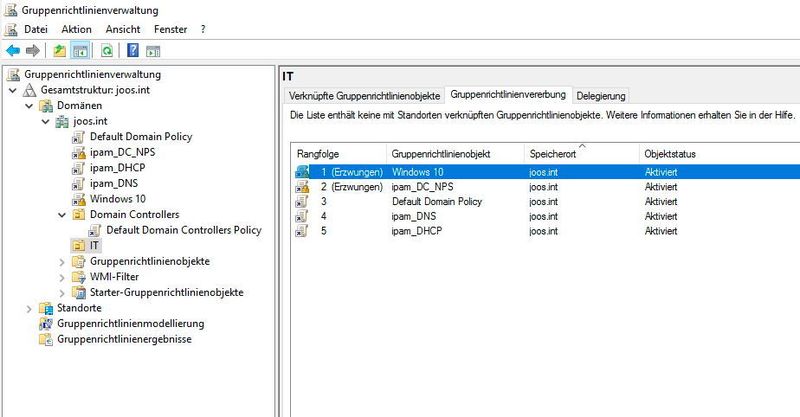This screenshot has width=800, height=417.
Task: Select ipam_DNS row in inheritance list
Action: tap(547, 216)
